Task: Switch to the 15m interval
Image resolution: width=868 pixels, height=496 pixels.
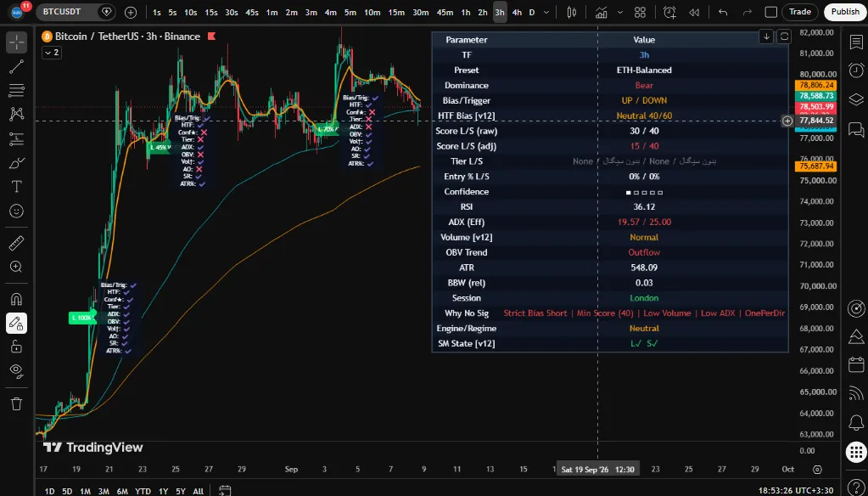Action: click(x=395, y=12)
